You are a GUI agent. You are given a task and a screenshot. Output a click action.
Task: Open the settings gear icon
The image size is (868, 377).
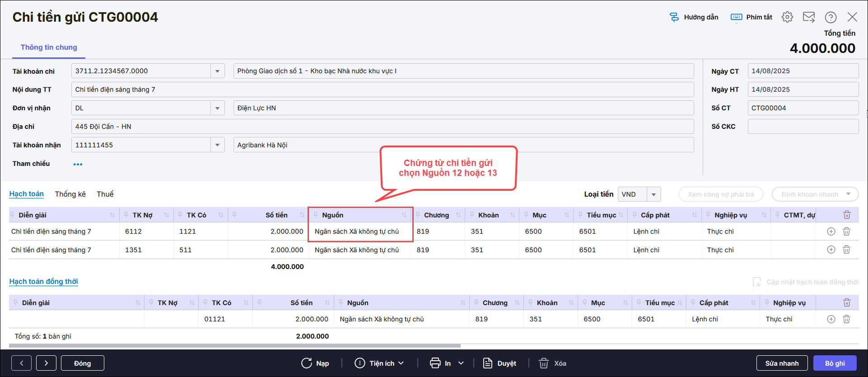pos(787,17)
